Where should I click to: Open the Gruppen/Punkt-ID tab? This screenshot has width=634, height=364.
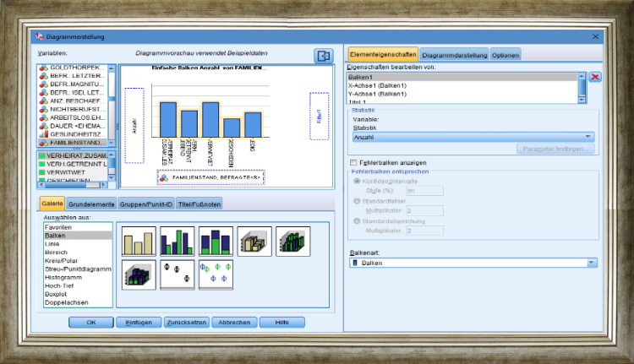146,204
